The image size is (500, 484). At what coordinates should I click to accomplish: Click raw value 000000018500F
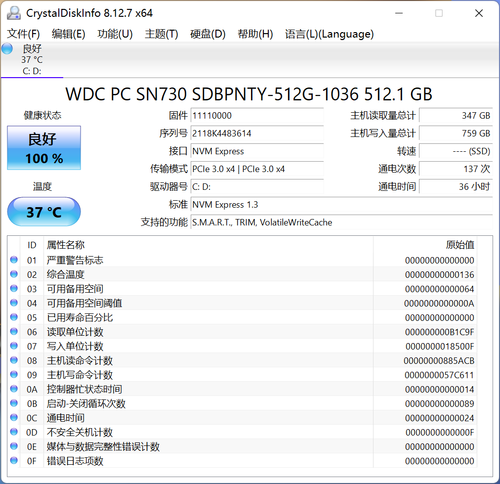pos(439,346)
